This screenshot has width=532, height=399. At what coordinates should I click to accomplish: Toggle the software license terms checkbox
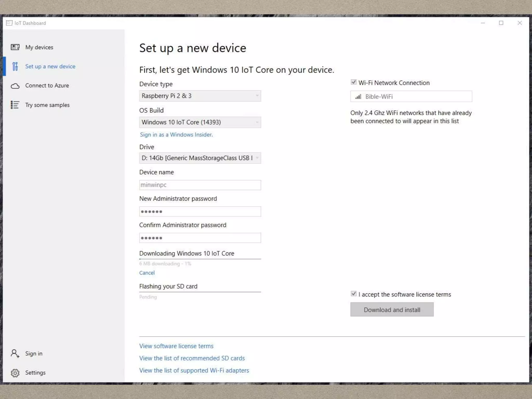(354, 294)
